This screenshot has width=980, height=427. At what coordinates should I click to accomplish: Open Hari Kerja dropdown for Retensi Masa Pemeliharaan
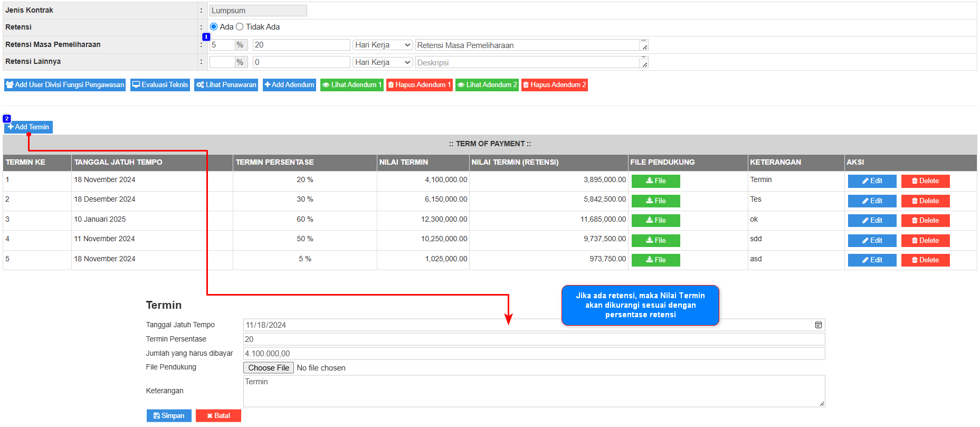pyautogui.click(x=383, y=45)
